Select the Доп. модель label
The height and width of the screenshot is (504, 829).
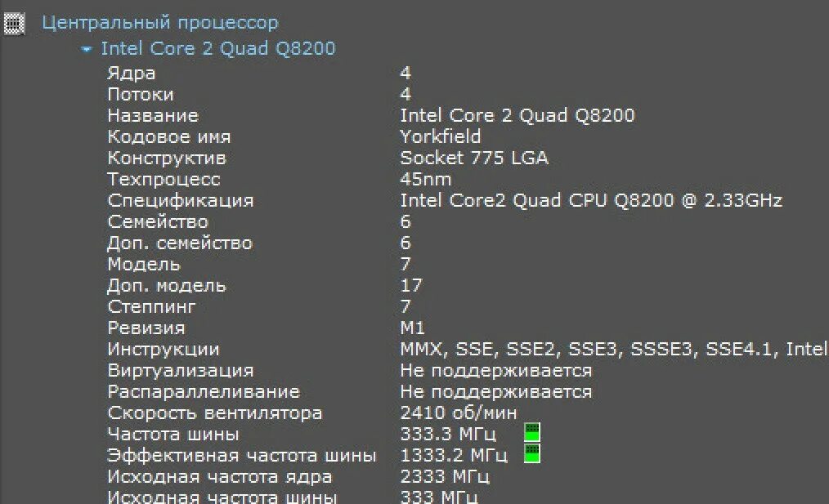coord(167,286)
